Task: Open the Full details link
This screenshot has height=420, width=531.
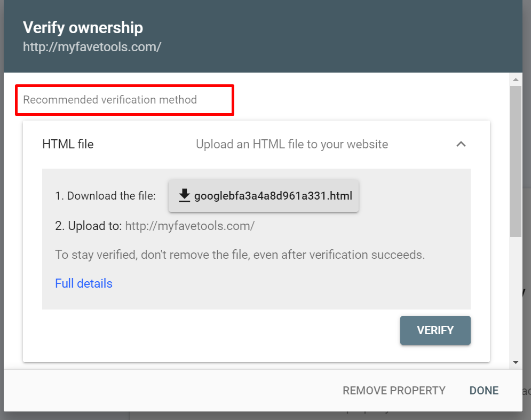Action: [84, 283]
